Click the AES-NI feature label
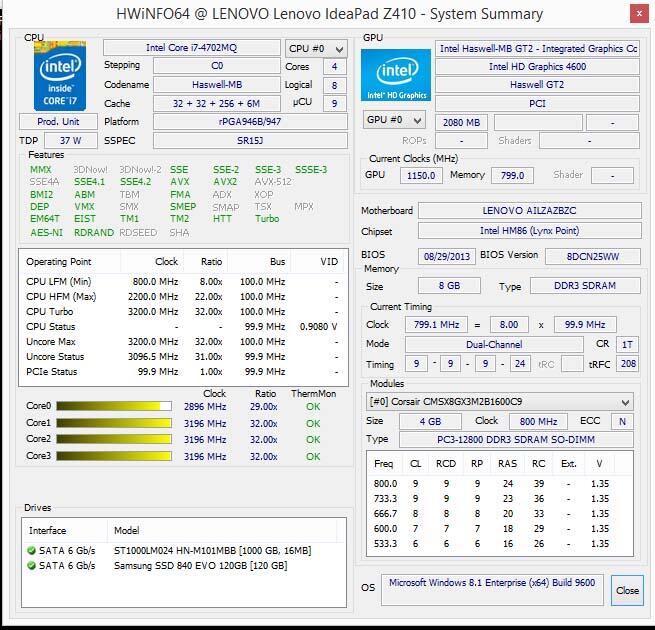Viewport: 655px width, 630px height. pos(46,233)
